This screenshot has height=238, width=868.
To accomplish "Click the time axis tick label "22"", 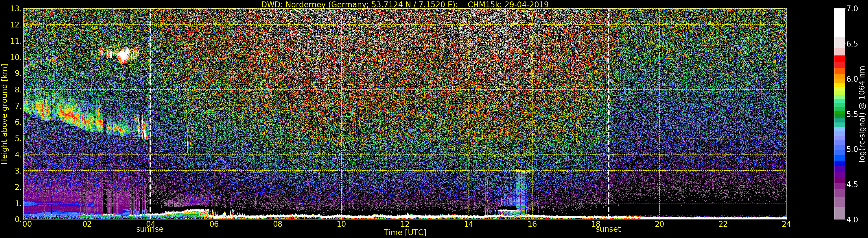I will click(723, 224).
